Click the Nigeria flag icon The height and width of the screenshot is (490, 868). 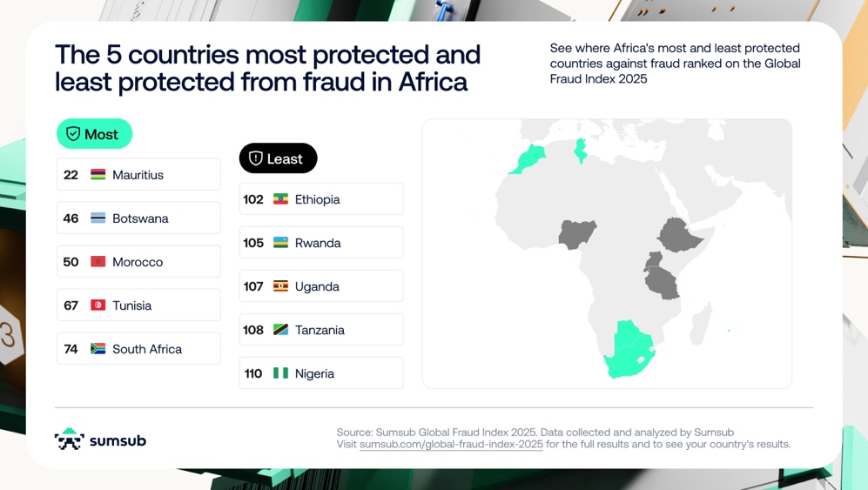280,373
